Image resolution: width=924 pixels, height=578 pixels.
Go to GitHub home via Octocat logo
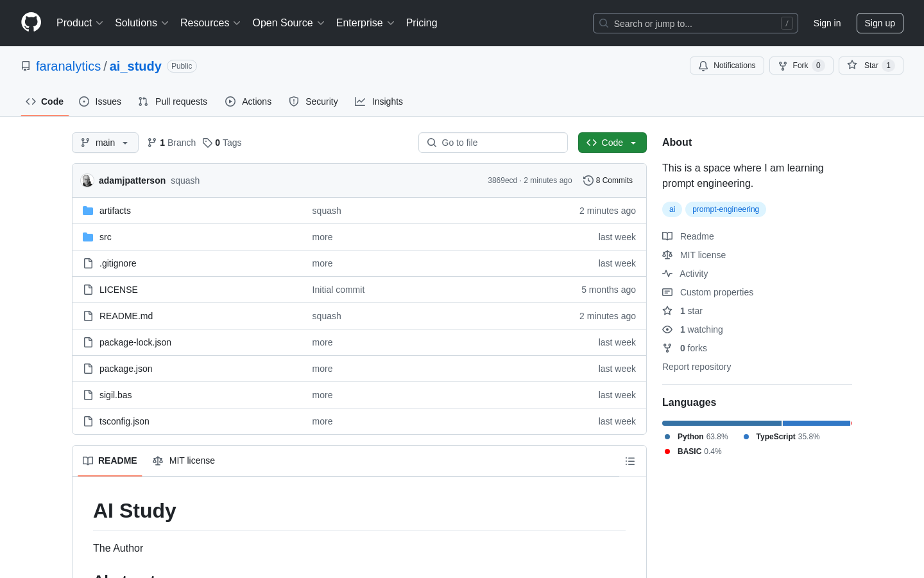click(31, 22)
